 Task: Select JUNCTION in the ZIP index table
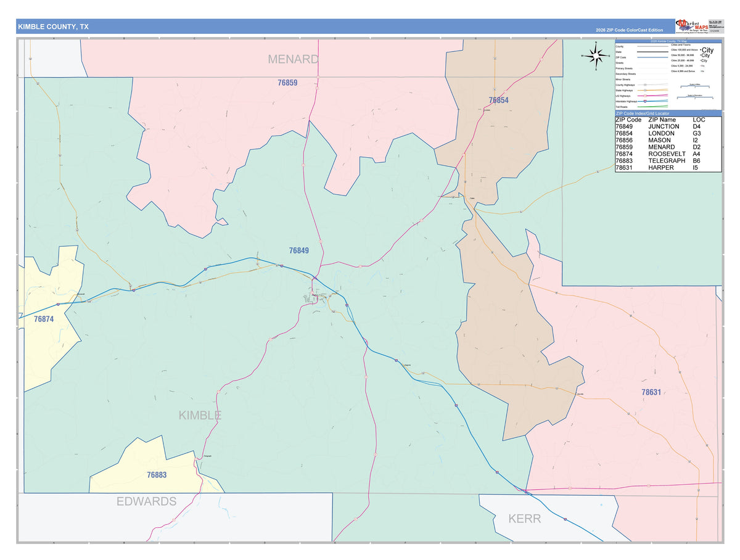[x=664, y=126]
